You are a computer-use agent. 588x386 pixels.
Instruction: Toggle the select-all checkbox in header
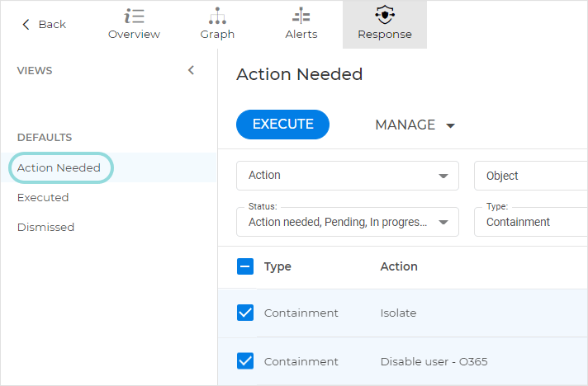pyautogui.click(x=245, y=266)
